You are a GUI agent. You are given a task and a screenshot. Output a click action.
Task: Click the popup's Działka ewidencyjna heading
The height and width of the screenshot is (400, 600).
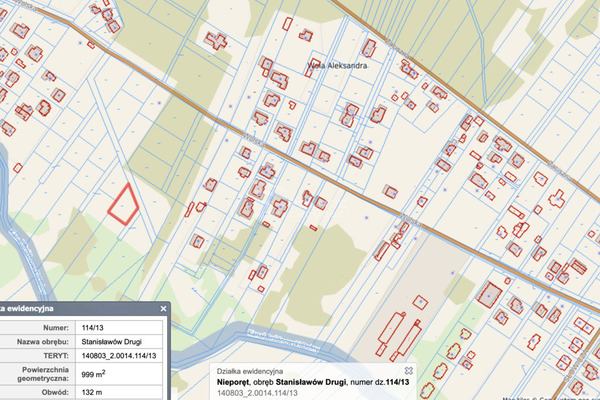pyautogui.click(x=249, y=371)
